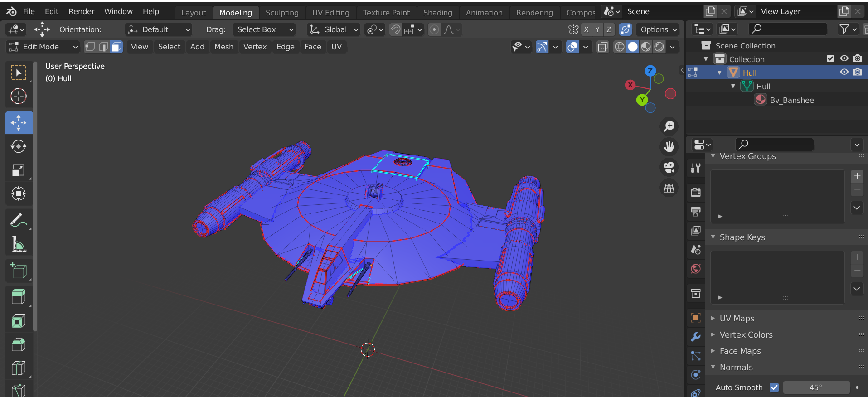The height and width of the screenshot is (397, 868).
Task: Select the Annotate tool
Action: 19,220
